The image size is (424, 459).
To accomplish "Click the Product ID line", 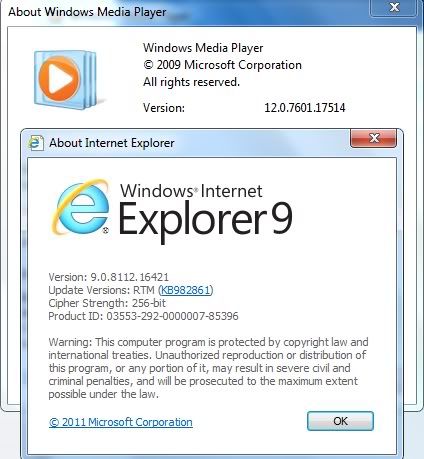I will pos(143,316).
